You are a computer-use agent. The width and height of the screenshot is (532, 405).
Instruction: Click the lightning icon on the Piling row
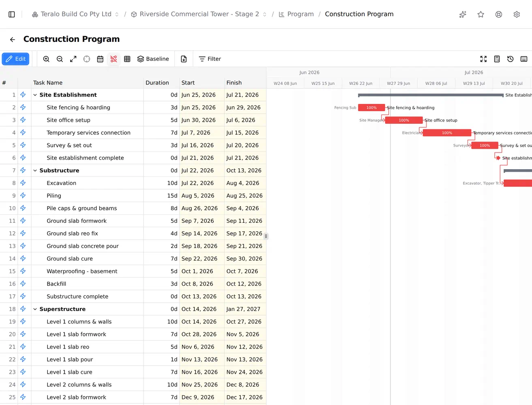pyautogui.click(x=23, y=196)
